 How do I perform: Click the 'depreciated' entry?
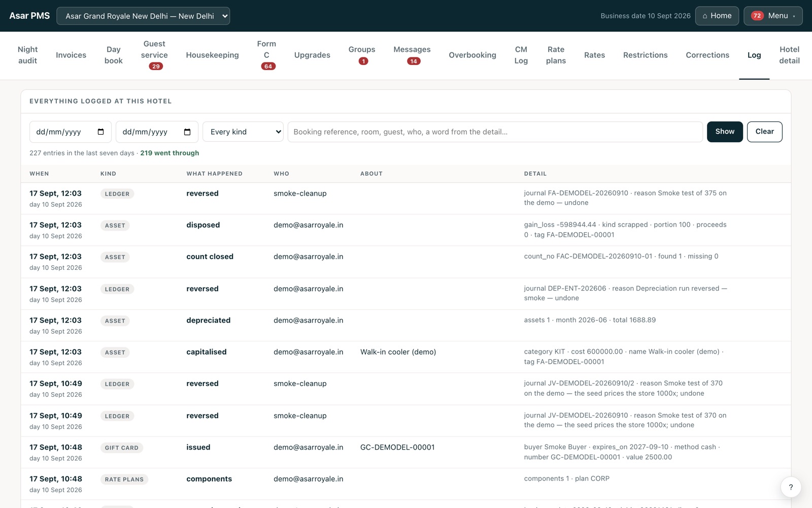[208, 320]
